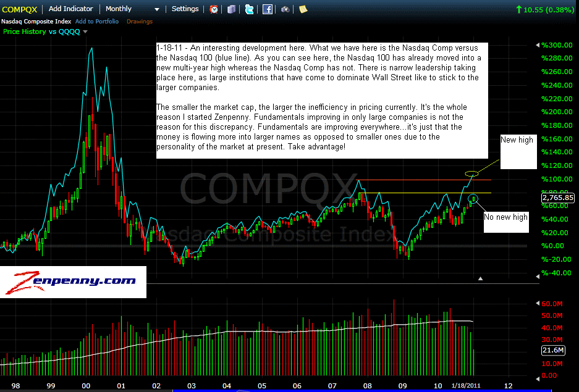Select the 1-18-11 commentary text note
The height and width of the screenshot is (392, 579).
322,100
